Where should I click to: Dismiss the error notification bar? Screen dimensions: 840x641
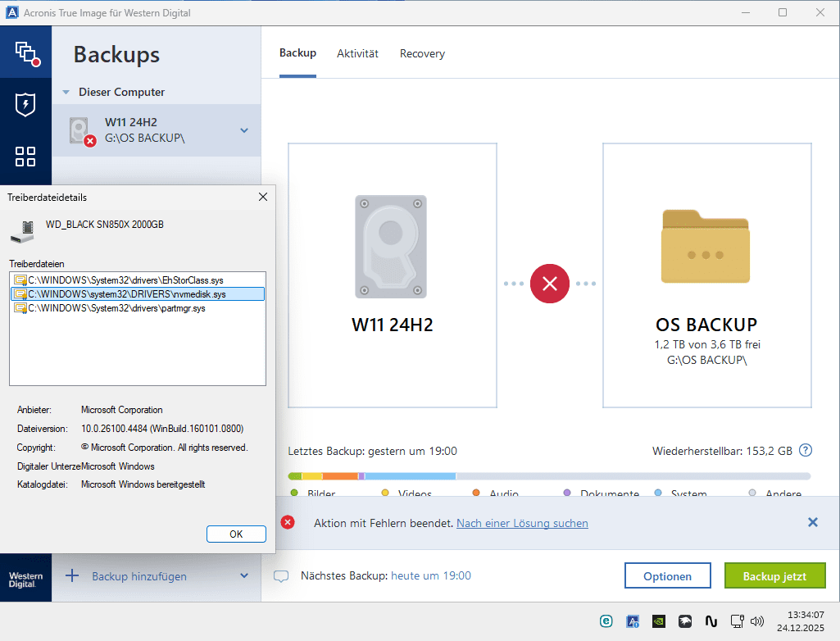(x=813, y=523)
